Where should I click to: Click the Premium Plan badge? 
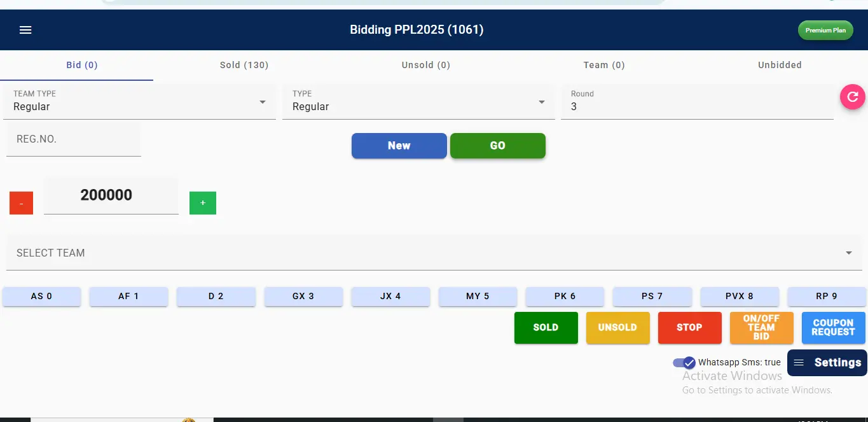point(825,30)
